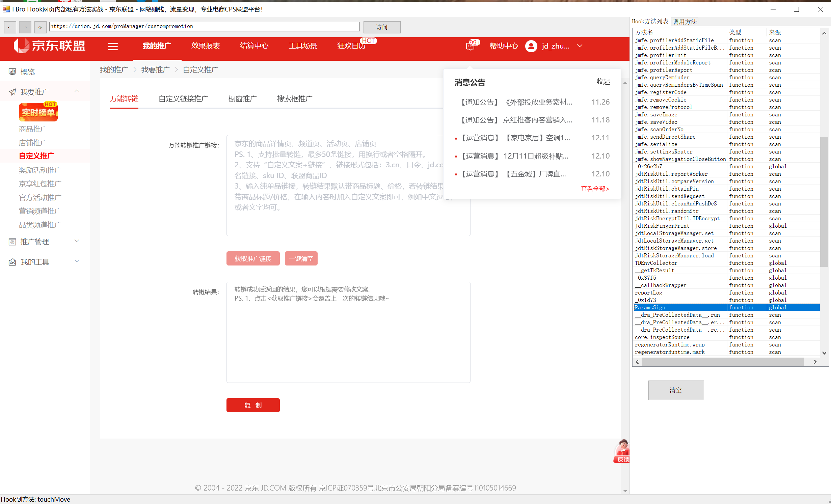The height and width of the screenshot is (504, 831).
Task: Switch to the 自定义链接推广 tab
Action: pyautogui.click(x=183, y=99)
